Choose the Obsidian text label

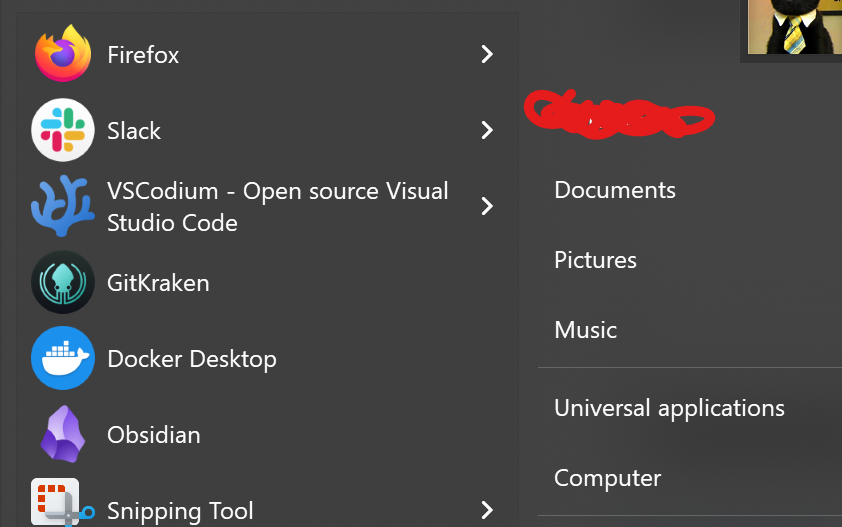pos(154,435)
